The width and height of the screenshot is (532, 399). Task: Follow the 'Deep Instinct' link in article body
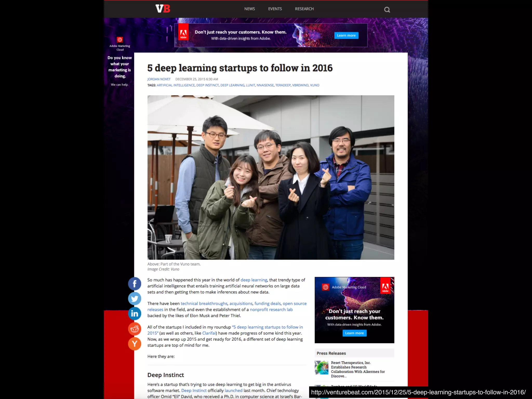194,390
